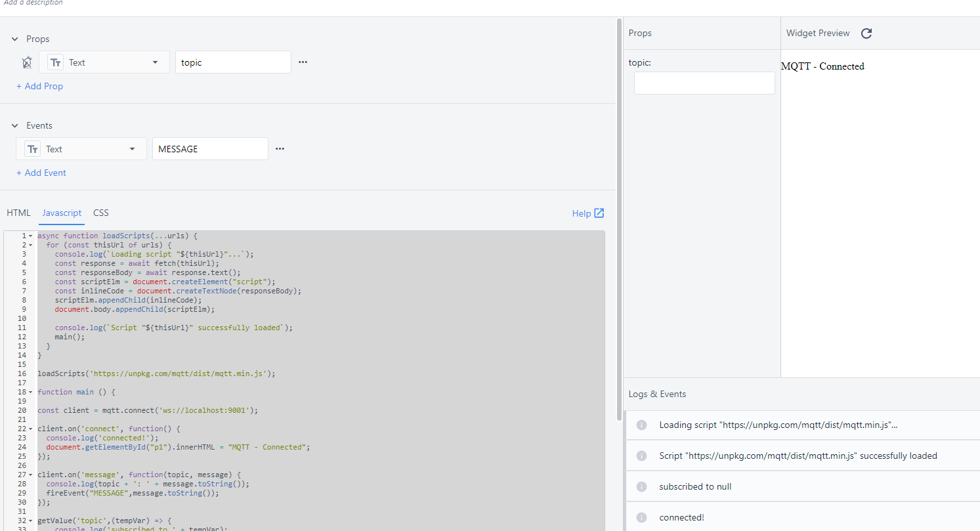The width and height of the screenshot is (980, 531).
Task: Click the Add Event link
Action: pos(41,173)
